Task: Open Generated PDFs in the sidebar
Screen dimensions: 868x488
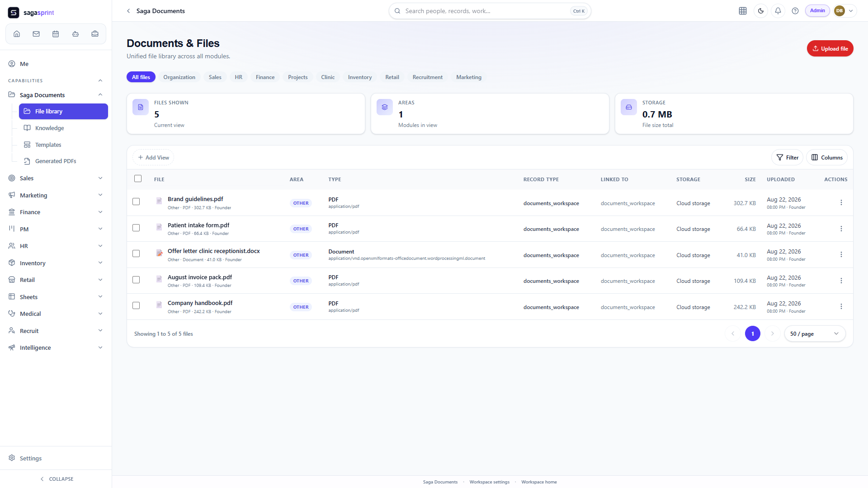Action: click(63, 161)
